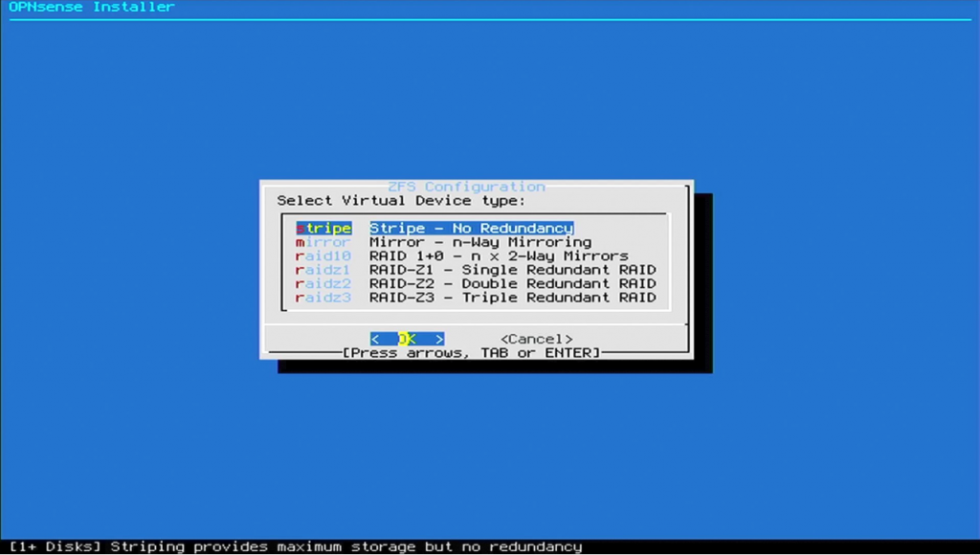The width and height of the screenshot is (980, 555).
Task: Confirm selection with the OK button
Action: (407, 339)
